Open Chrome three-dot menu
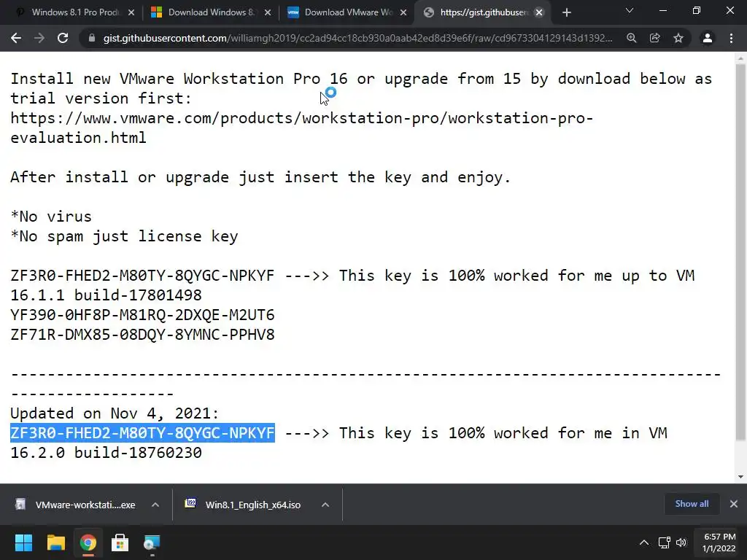747x560 pixels. coord(731,38)
